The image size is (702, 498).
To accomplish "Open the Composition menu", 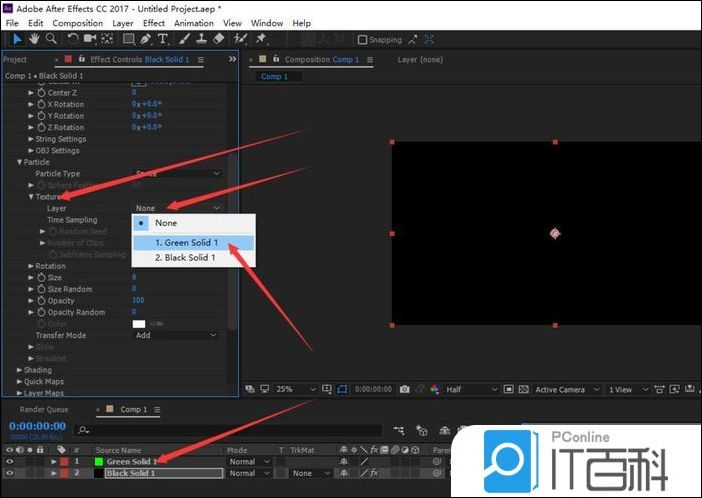I will pyautogui.click(x=77, y=23).
